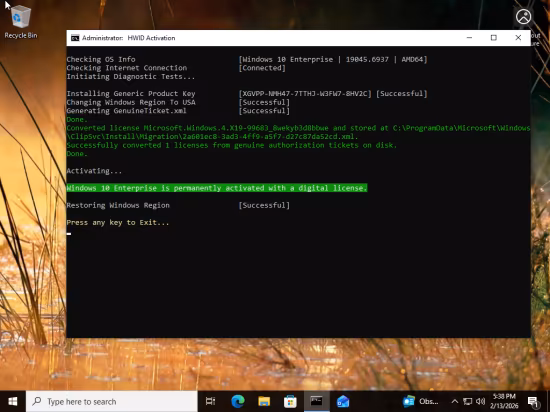
Task: Minimize the HWID Activation window
Action: (x=469, y=38)
